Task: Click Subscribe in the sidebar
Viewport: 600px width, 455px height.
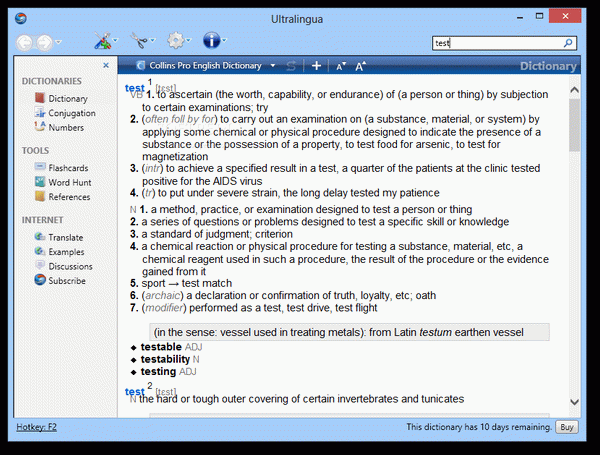Action: coord(67,281)
